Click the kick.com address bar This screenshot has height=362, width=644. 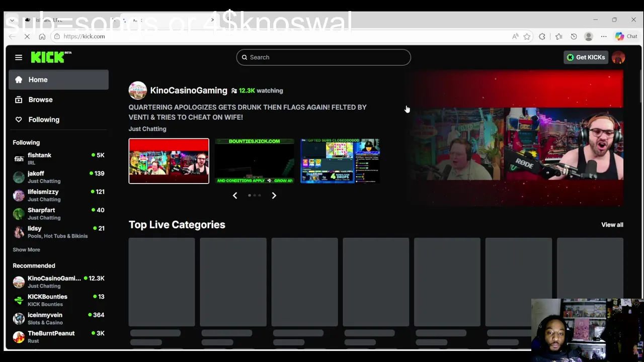pyautogui.click(x=282, y=36)
